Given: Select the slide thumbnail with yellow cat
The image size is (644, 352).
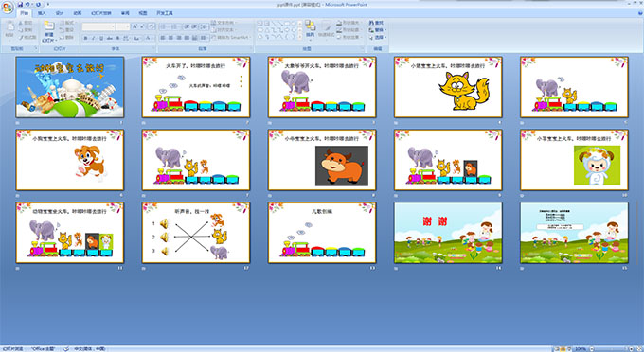Looking at the screenshot, I should click(448, 87).
